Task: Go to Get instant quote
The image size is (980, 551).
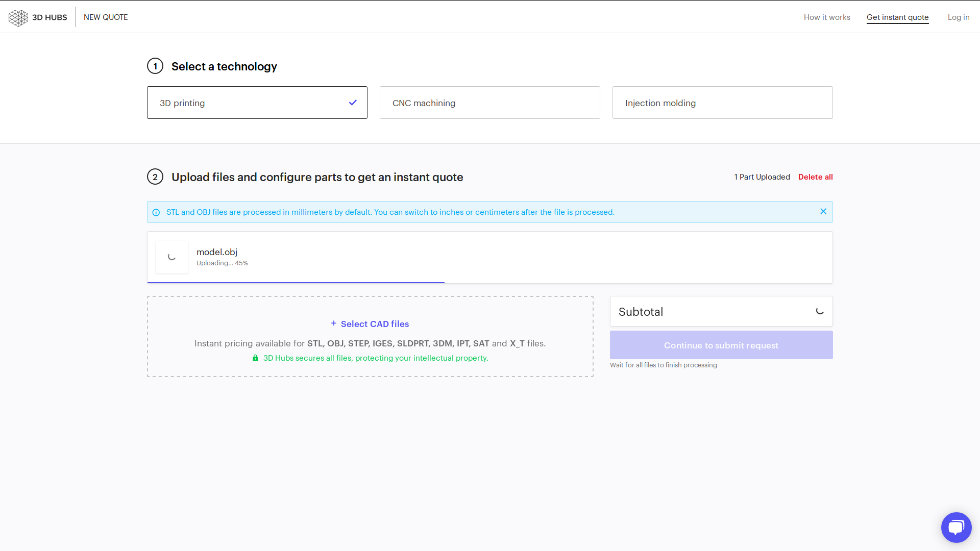Action: 897,17
